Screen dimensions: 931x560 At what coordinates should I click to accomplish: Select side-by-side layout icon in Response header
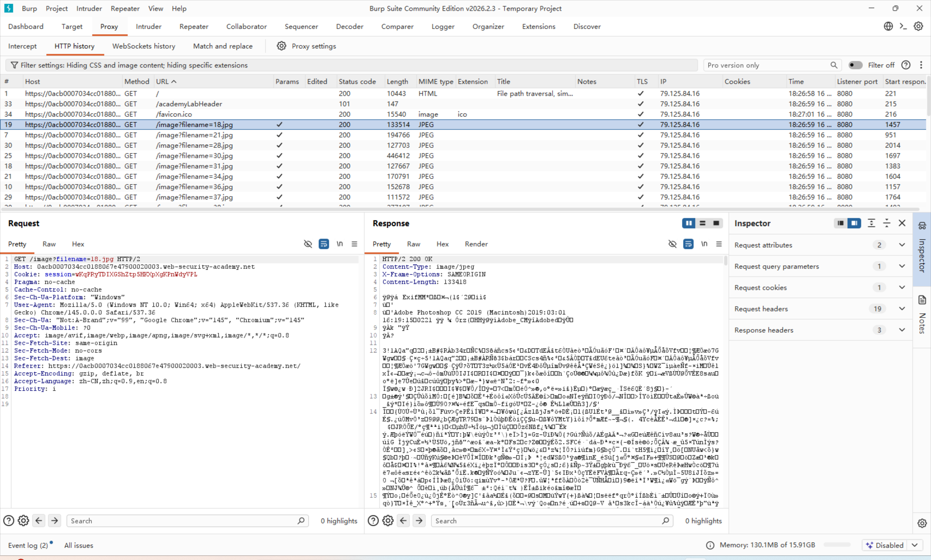[689, 223]
